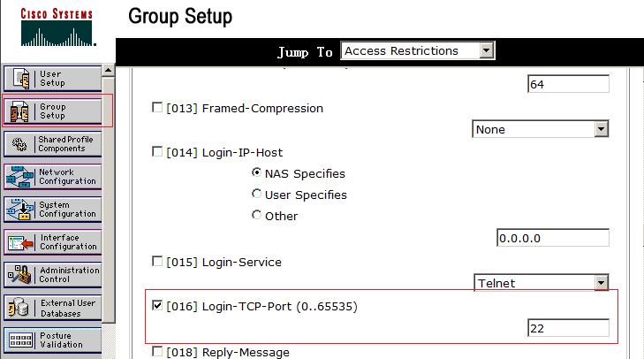Open Shared Profile Components gears icon
644x359 pixels.
click(x=19, y=144)
